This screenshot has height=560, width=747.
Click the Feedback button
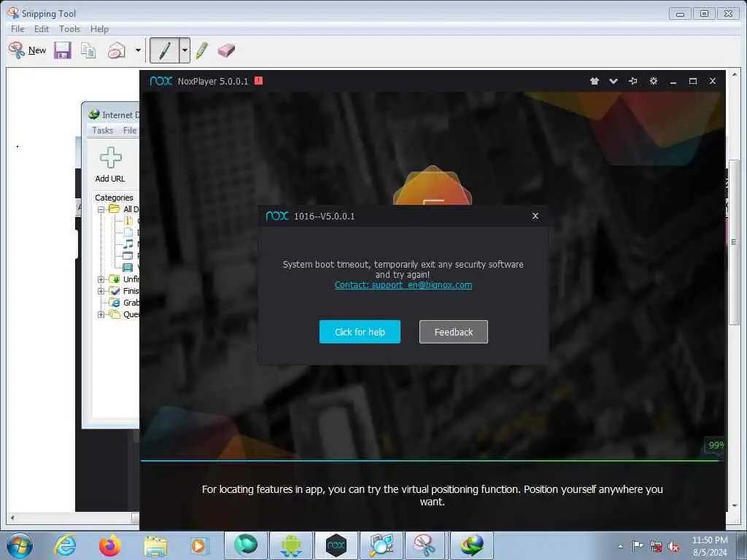click(454, 332)
